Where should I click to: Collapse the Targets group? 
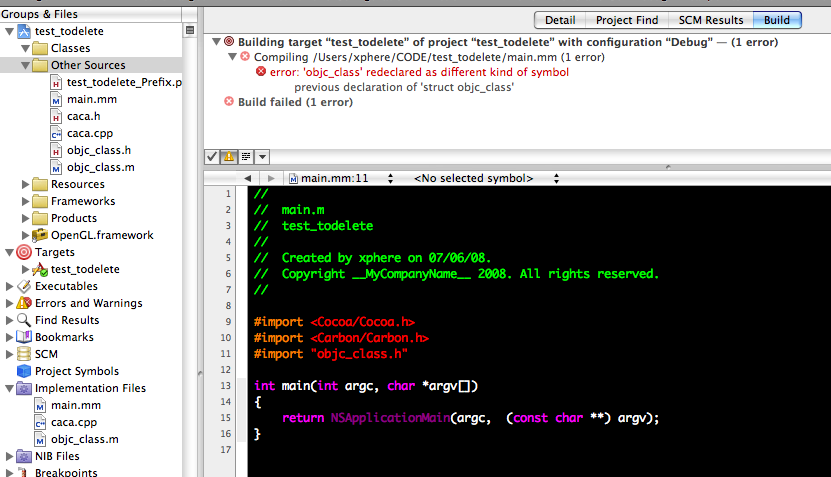(x=9, y=252)
